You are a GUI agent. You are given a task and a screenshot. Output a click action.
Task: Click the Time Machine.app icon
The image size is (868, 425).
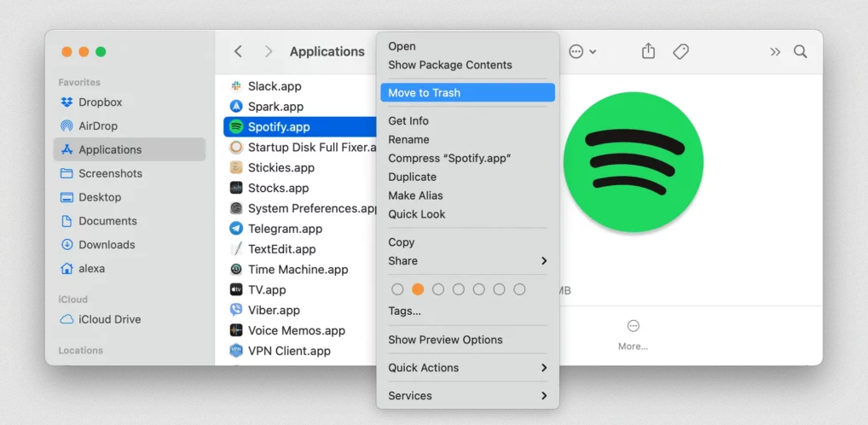236,270
